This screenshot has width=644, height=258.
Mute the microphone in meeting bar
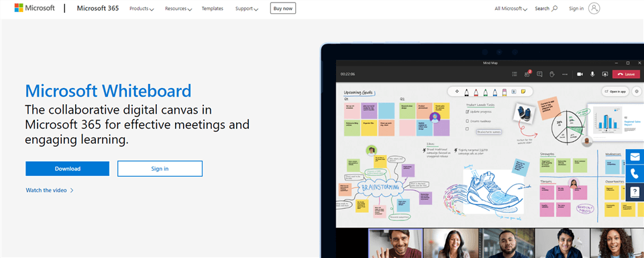(x=592, y=74)
